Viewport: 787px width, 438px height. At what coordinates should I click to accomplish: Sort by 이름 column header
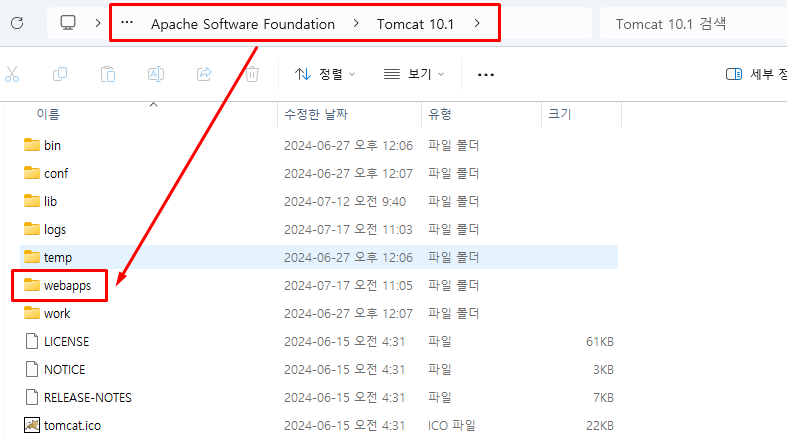tap(48, 114)
